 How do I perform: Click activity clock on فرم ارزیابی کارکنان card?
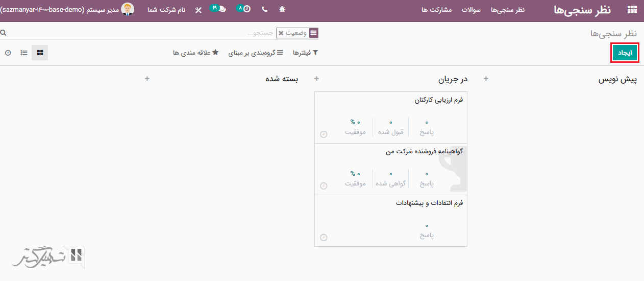[x=323, y=134]
